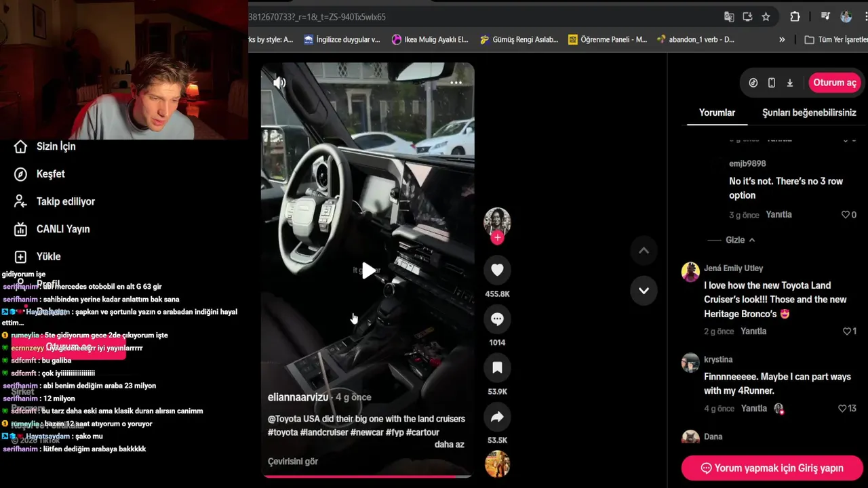Click eliannaarvizu username in caption
Image resolution: width=868 pixels, height=488 pixels.
298,397
